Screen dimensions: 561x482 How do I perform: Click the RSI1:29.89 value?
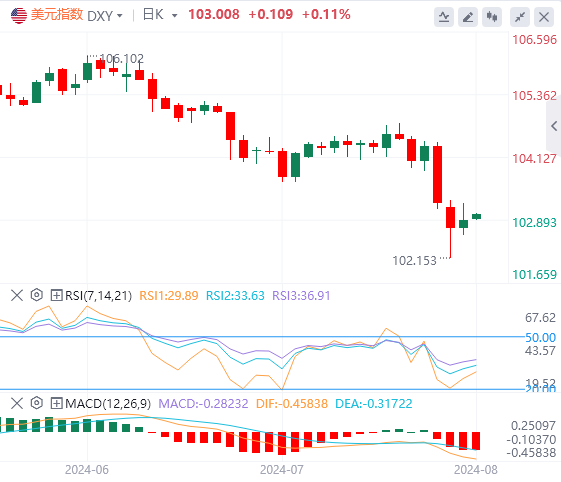pyautogui.click(x=169, y=296)
